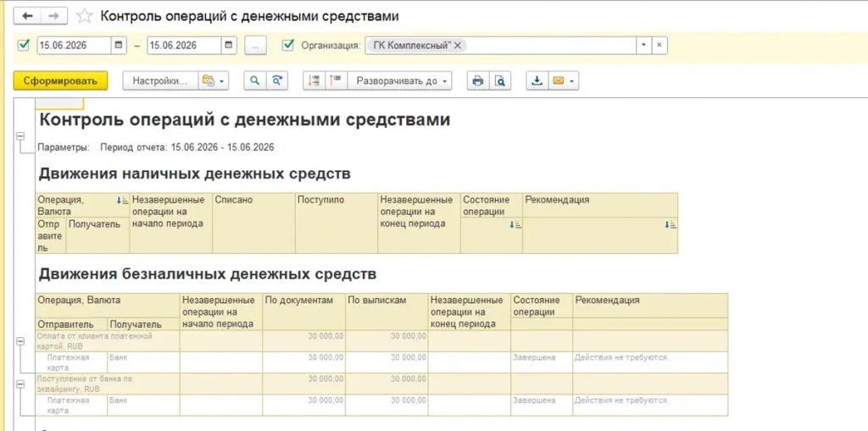Add report to favorites with star icon
Screen dimensions: 868x431
tap(84, 16)
